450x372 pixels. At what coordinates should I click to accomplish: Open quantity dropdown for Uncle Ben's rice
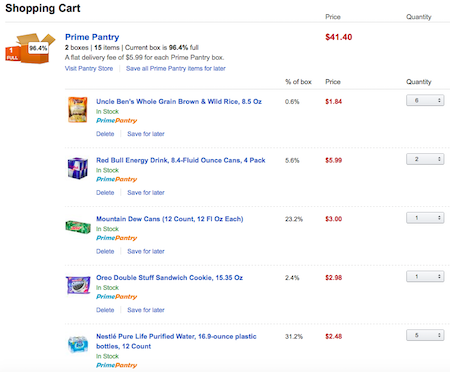(425, 100)
